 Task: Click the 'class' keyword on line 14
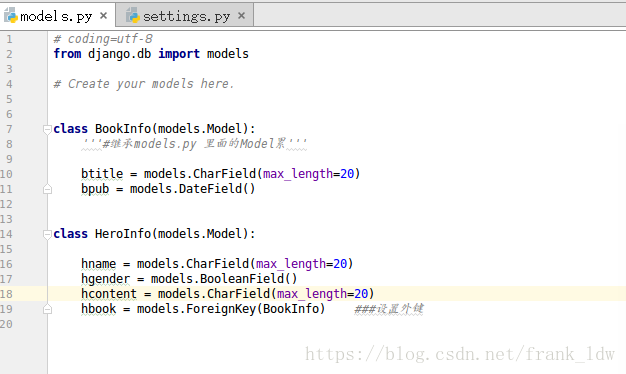71,234
